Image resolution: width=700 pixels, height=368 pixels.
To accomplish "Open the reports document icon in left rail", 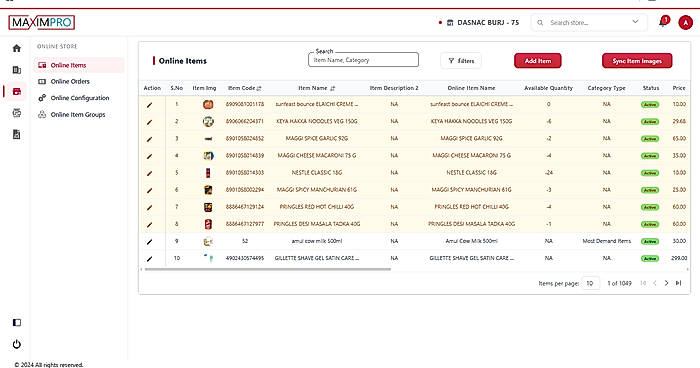I will (17, 134).
